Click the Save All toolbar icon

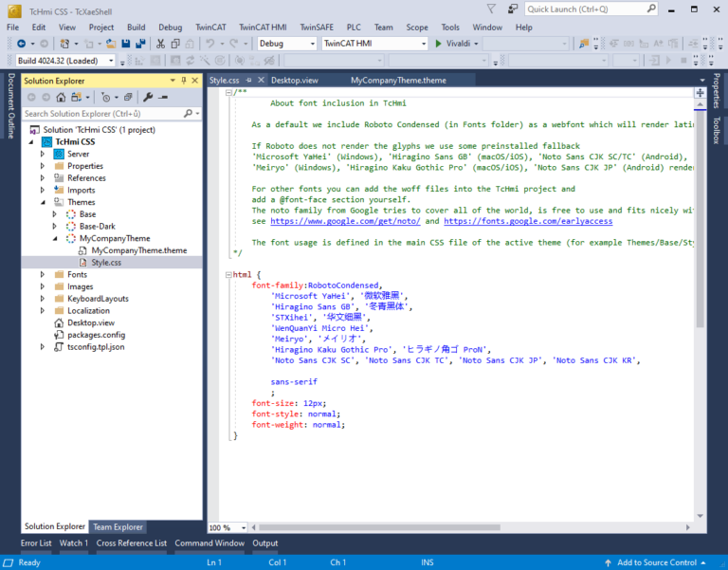(140, 44)
